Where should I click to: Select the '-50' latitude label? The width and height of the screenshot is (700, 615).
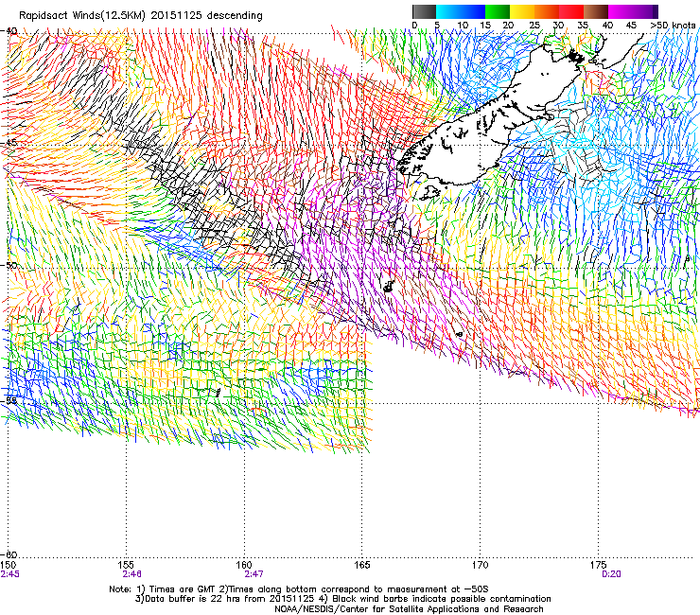point(9,265)
